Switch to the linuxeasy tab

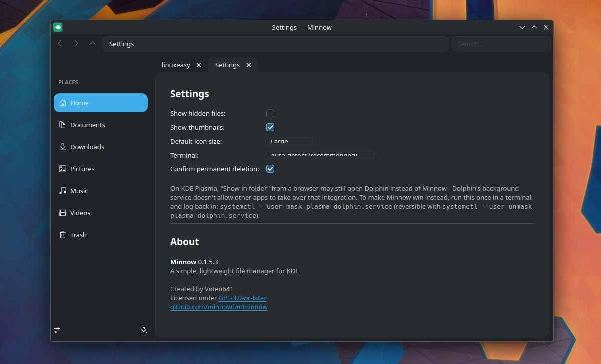point(176,65)
